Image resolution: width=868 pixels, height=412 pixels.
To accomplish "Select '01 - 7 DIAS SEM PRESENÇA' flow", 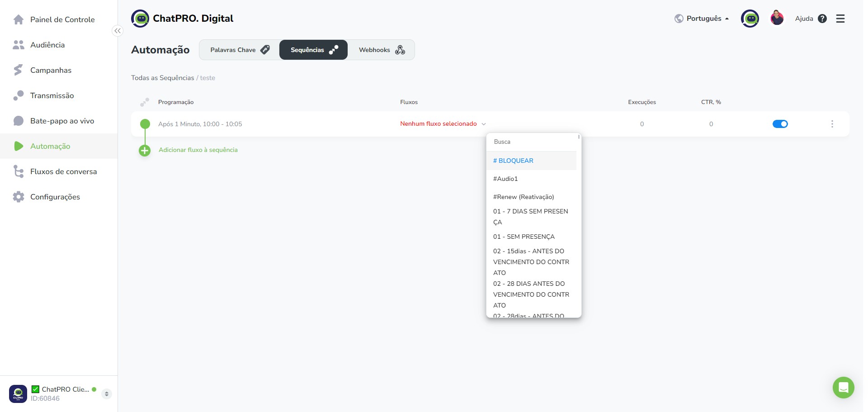I will pyautogui.click(x=531, y=217).
